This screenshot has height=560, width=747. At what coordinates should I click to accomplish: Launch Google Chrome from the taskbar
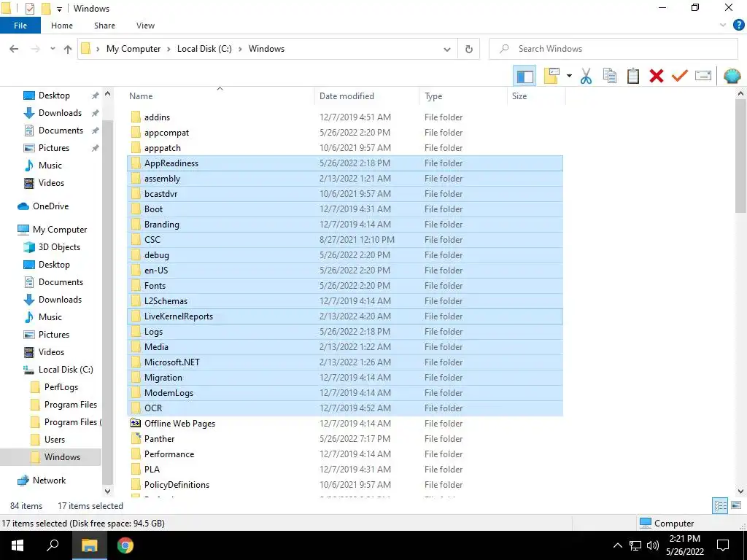[x=125, y=545]
